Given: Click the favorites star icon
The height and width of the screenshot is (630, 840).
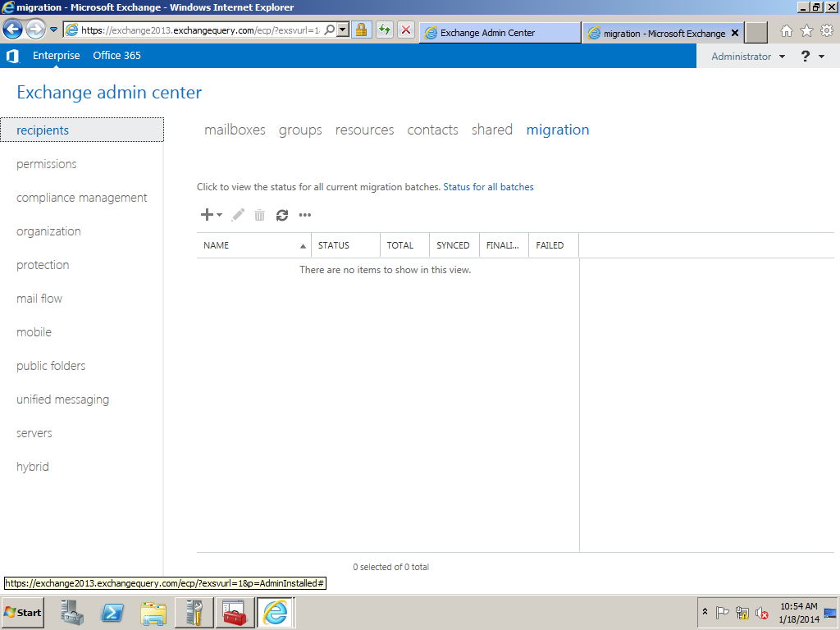Looking at the screenshot, I should (807, 31).
